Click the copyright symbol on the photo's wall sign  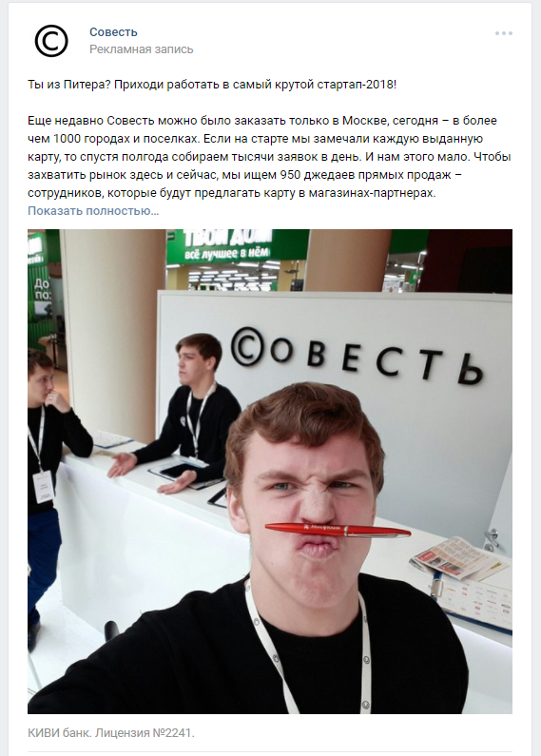click(247, 347)
